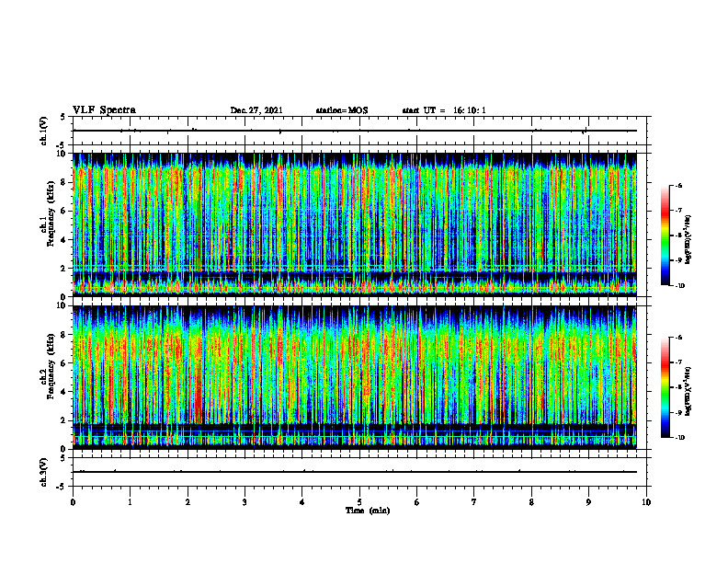Click the "VLF Spectra" plot title

click(104, 110)
